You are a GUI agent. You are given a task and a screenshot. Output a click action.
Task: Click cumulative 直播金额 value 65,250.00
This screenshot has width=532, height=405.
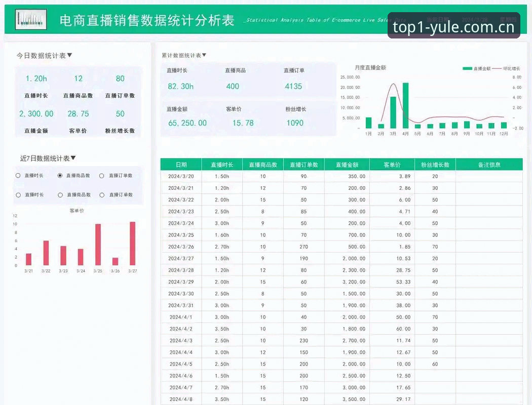(x=187, y=123)
